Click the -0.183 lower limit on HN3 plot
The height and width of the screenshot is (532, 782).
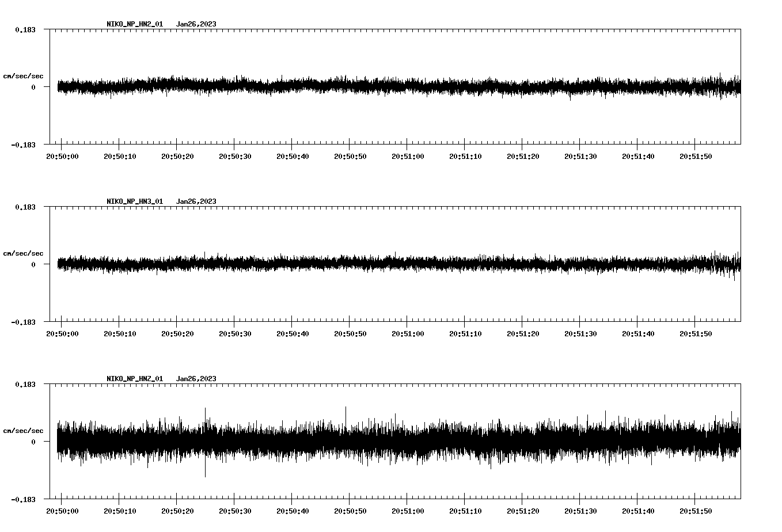coord(23,322)
